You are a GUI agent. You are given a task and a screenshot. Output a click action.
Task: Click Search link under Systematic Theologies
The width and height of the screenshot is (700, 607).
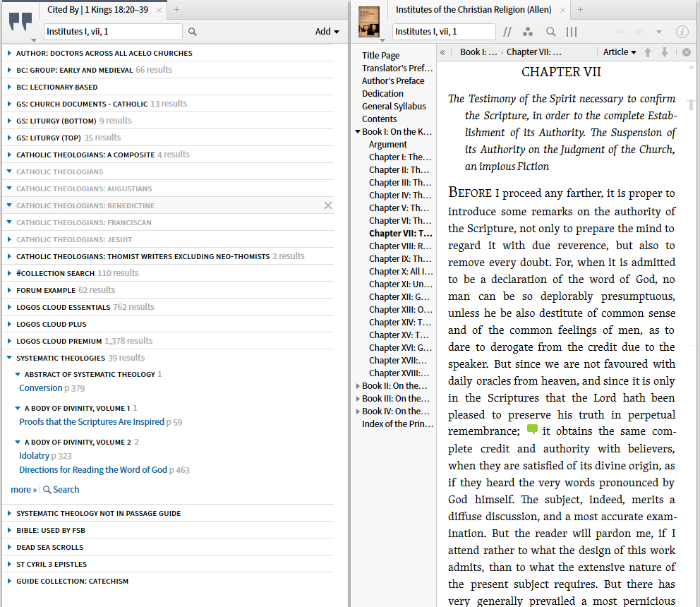[61, 490]
